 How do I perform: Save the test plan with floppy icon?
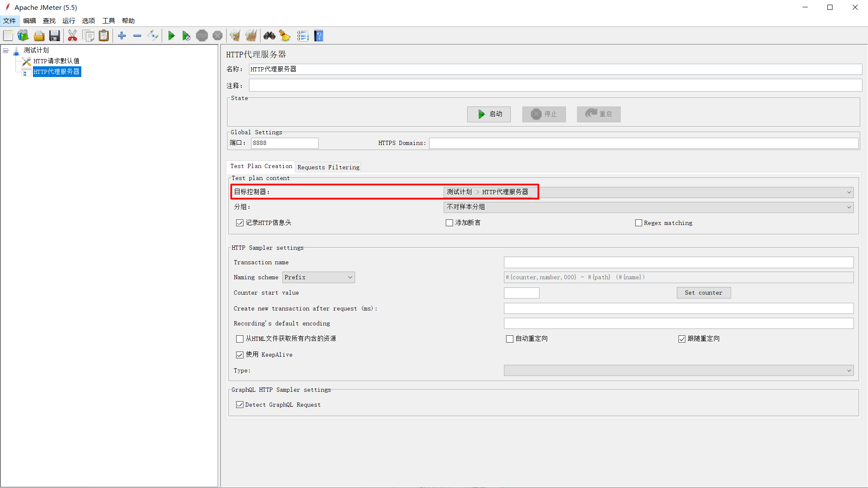54,36
